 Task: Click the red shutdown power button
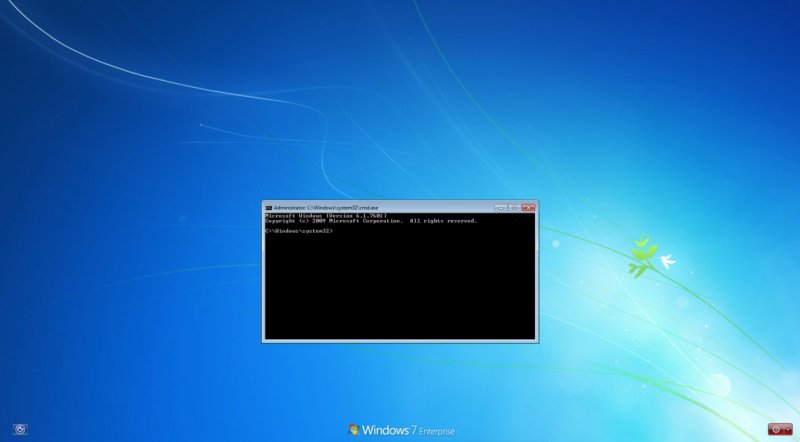[774, 429]
